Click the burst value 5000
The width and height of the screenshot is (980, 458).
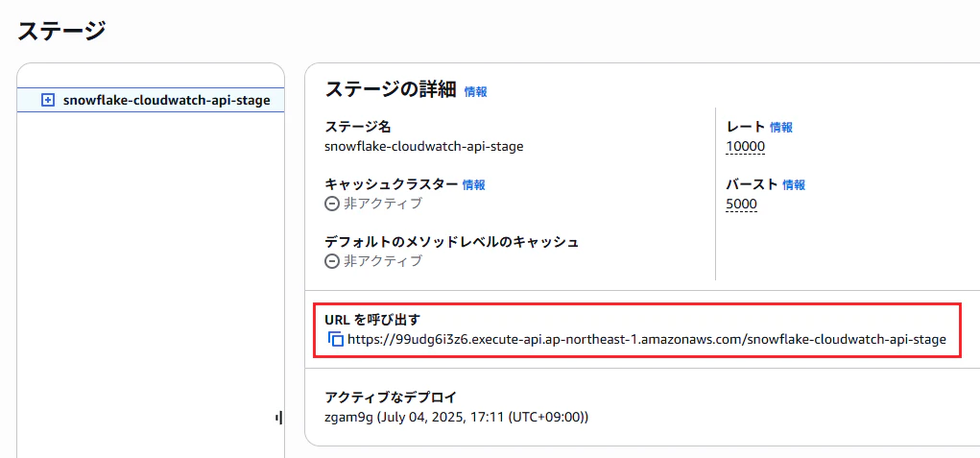click(741, 205)
